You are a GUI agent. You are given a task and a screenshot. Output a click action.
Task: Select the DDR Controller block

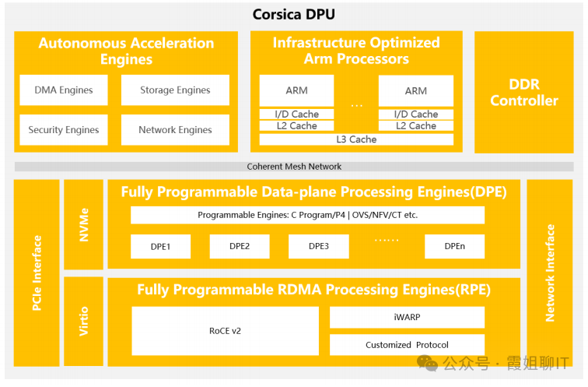[x=524, y=93]
